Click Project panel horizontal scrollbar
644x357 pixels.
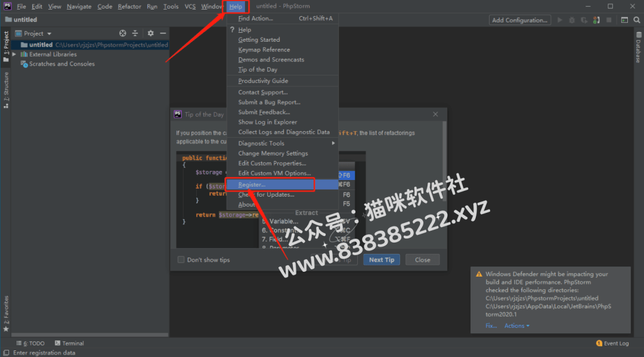(x=90, y=335)
